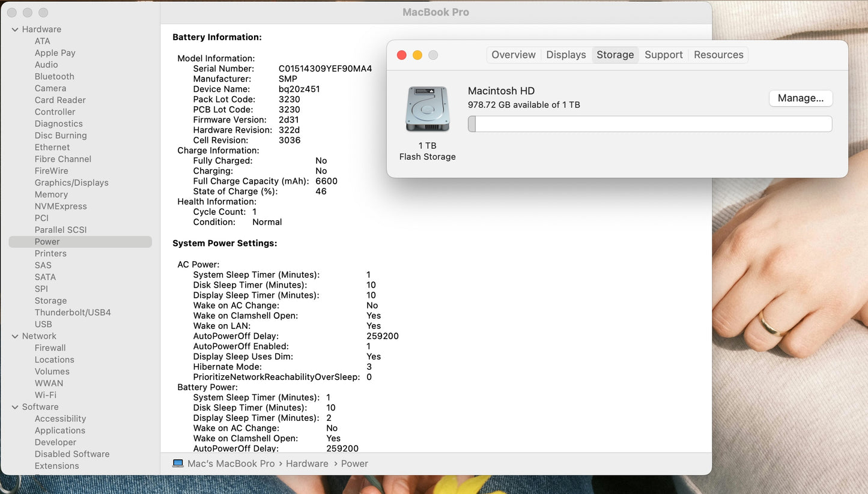Close the storage window with red button

(402, 55)
